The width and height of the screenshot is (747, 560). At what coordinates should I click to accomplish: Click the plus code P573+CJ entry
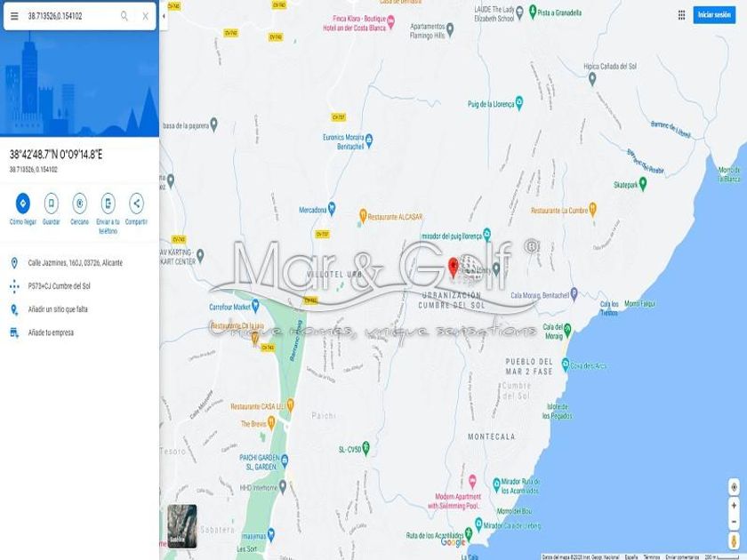point(59,286)
